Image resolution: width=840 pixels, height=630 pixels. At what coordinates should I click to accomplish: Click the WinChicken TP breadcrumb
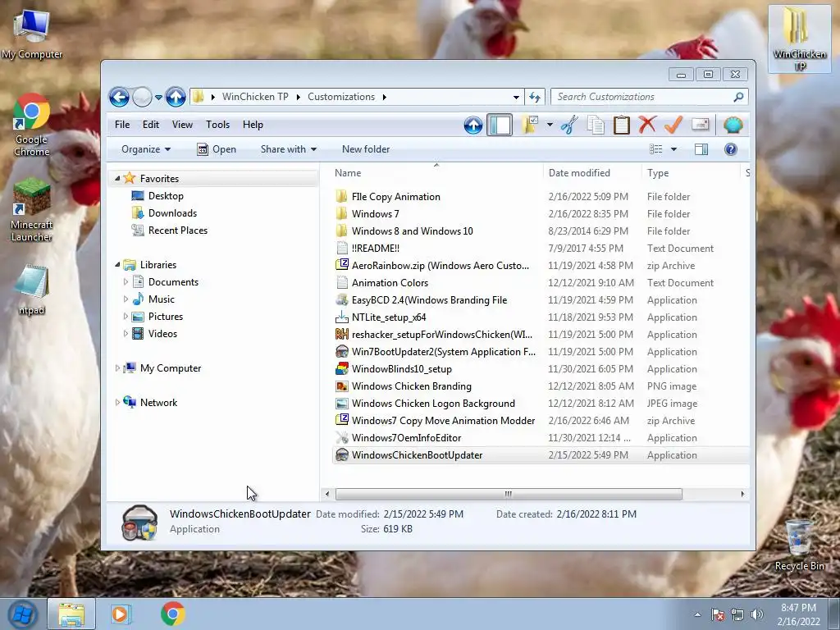pos(255,97)
